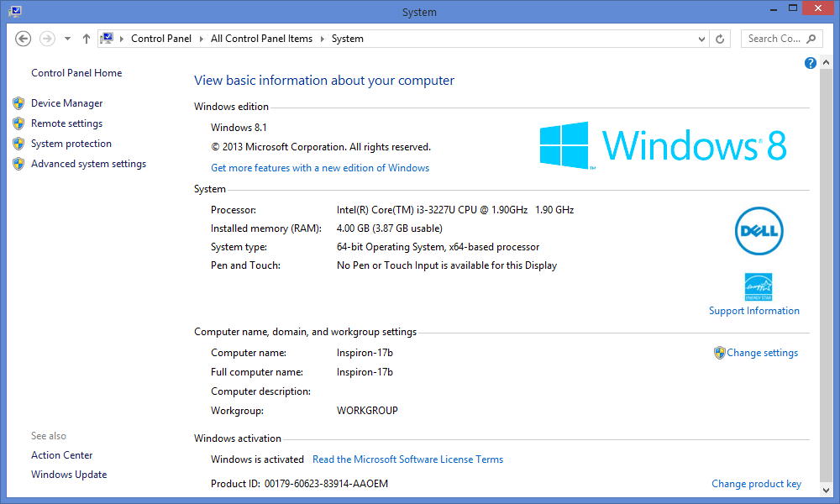
Task: Click Change settings for computer name
Action: (x=762, y=353)
